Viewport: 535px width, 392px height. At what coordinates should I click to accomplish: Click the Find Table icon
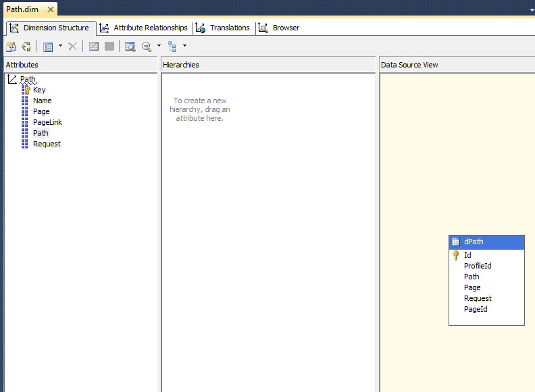point(130,47)
